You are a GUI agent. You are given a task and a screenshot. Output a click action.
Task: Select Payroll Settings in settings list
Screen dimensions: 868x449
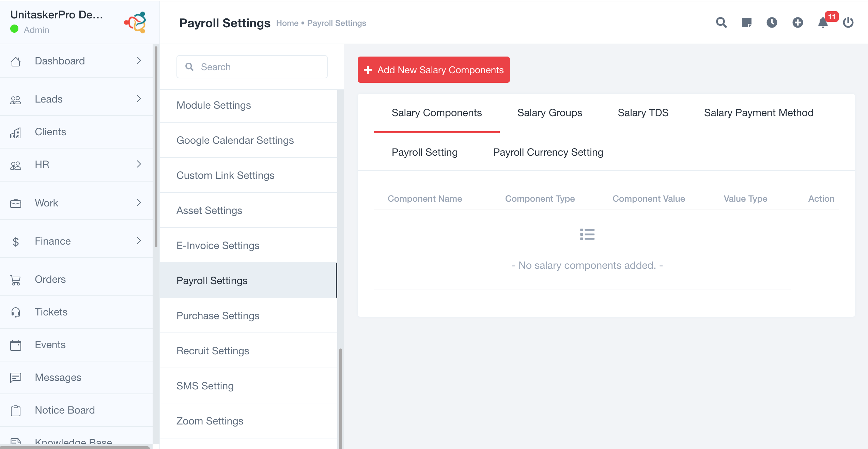point(248,281)
